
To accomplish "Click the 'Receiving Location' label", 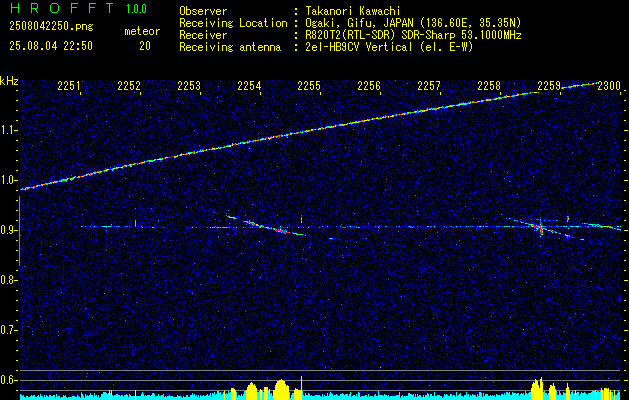I will [233, 23].
